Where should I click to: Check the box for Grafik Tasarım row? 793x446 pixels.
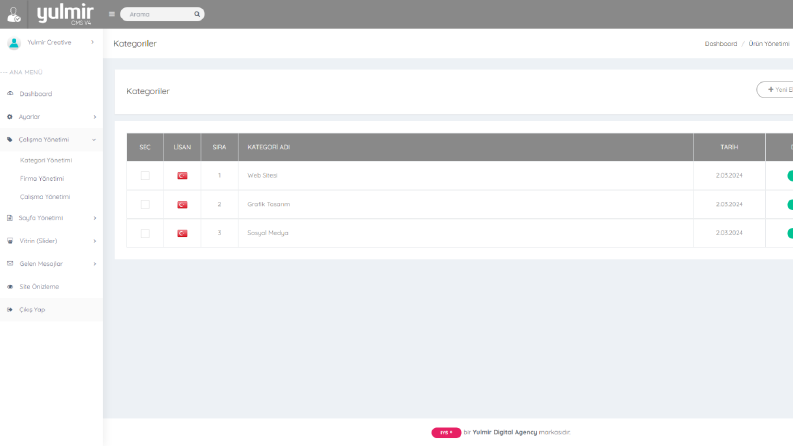(x=145, y=204)
